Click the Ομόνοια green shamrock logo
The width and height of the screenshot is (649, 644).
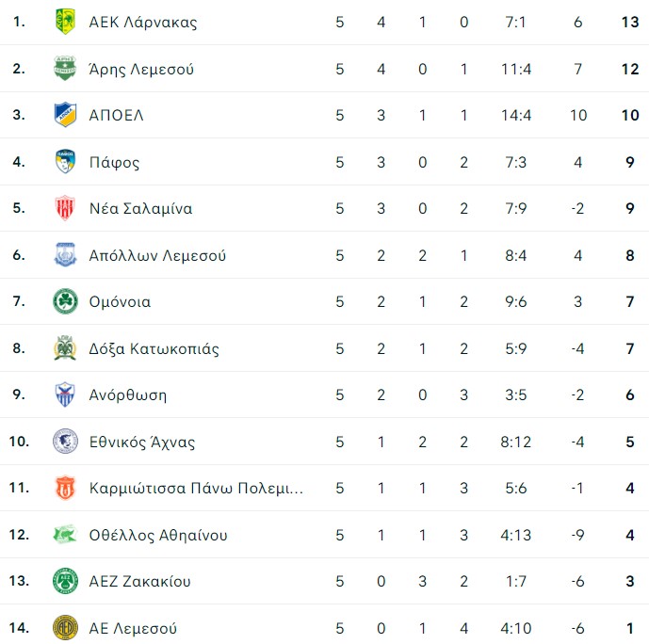click(x=65, y=301)
